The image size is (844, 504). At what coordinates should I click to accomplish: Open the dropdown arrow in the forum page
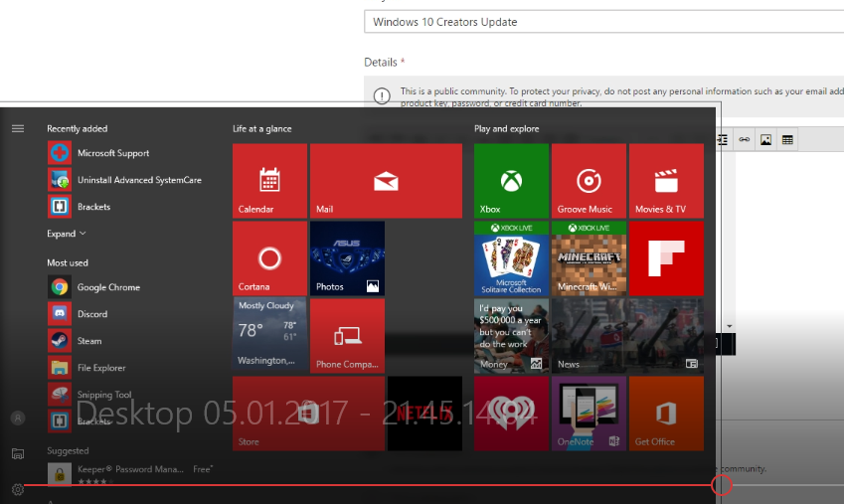pyautogui.click(x=730, y=326)
